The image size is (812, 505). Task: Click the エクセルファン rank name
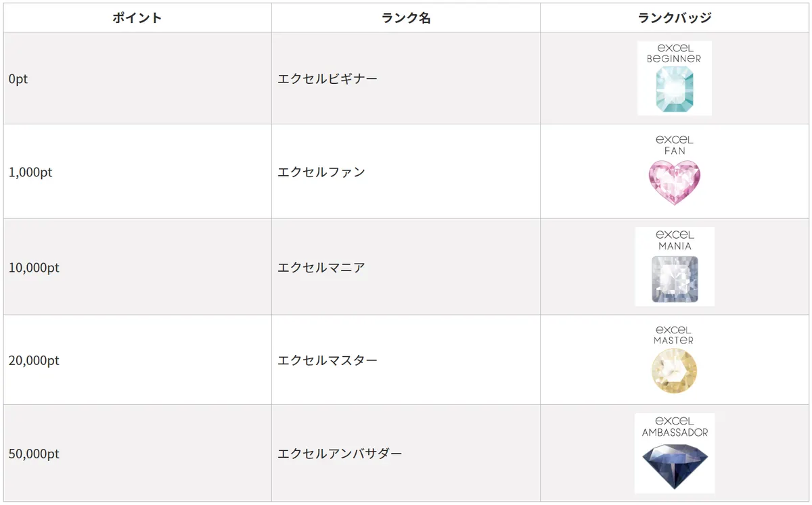pos(321,172)
